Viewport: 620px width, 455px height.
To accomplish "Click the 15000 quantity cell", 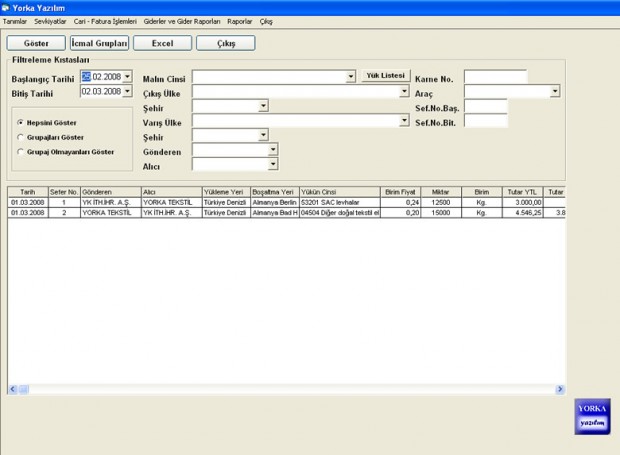I will click(441, 213).
